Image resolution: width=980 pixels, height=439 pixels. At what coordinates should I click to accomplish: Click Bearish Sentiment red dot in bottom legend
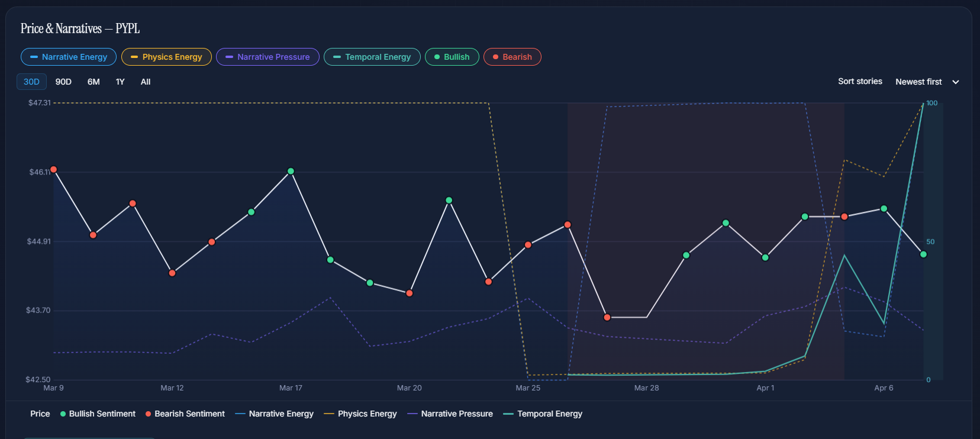pos(149,414)
